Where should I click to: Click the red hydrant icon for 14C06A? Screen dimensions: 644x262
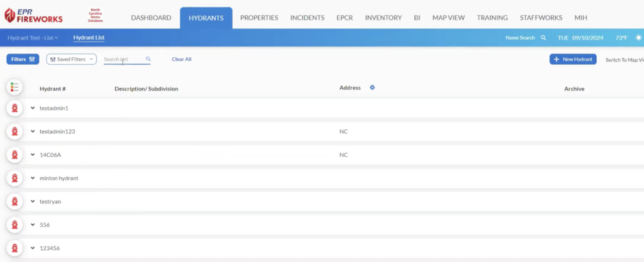click(15, 155)
